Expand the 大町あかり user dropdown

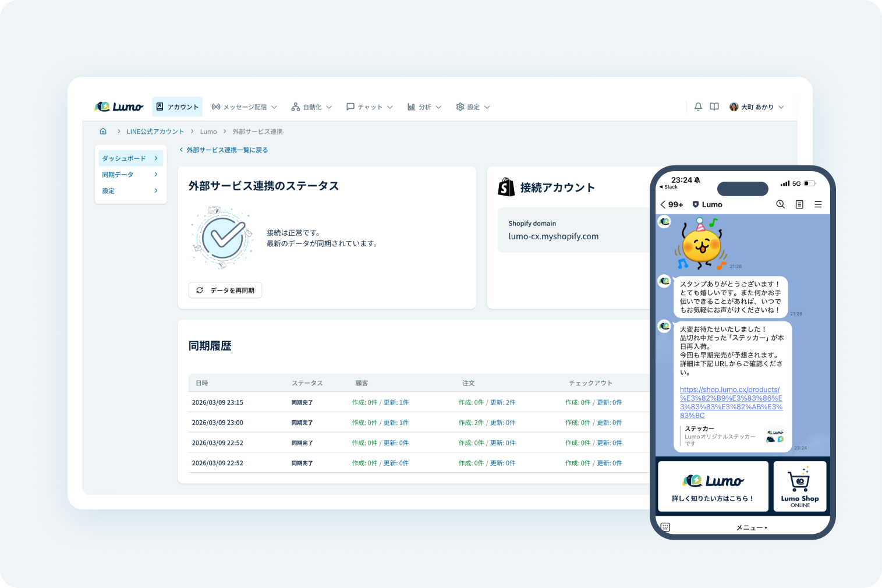click(757, 107)
